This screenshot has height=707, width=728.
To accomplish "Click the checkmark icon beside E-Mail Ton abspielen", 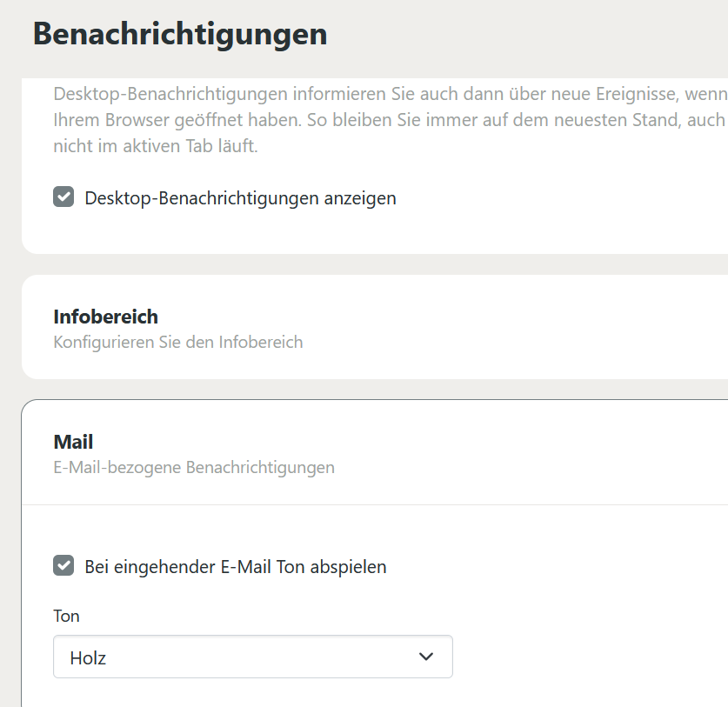I will coord(63,566).
